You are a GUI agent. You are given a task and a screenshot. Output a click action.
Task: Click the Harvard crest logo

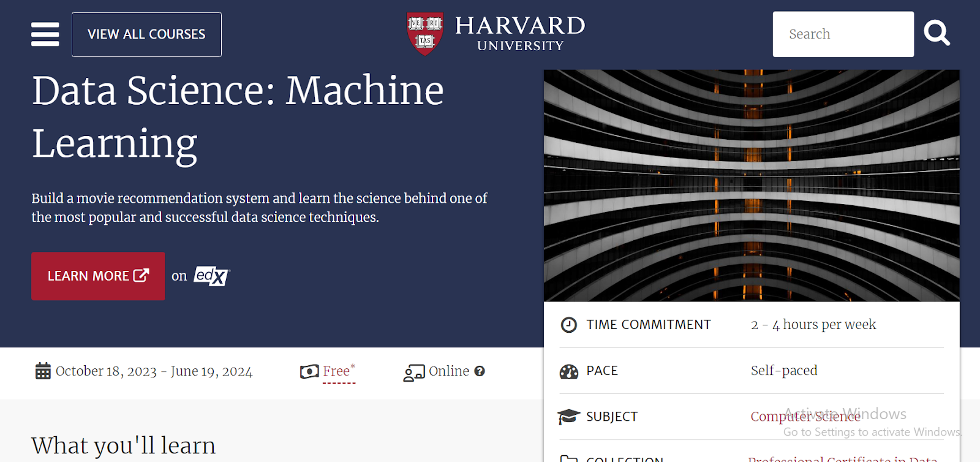426,33
